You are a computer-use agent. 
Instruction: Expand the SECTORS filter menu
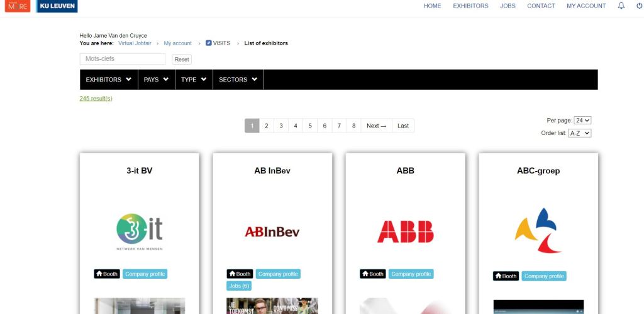click(238, 80)
